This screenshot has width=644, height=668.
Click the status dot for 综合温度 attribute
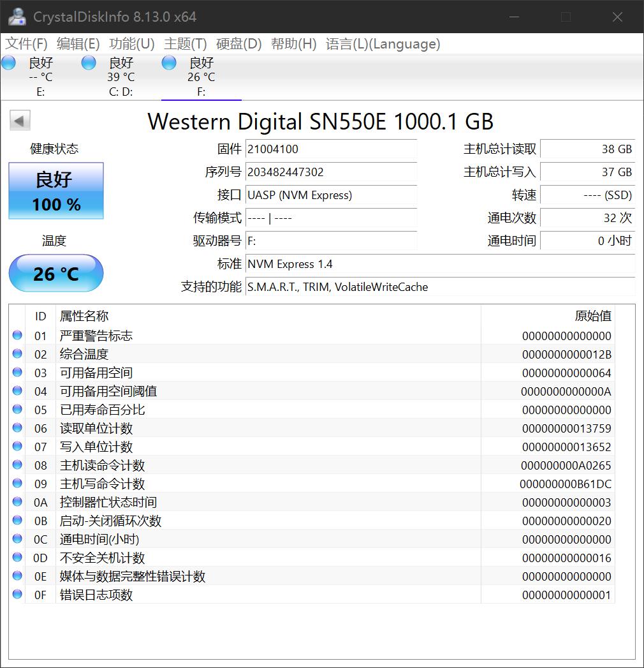pyautogui.click(x=17, y=353)
